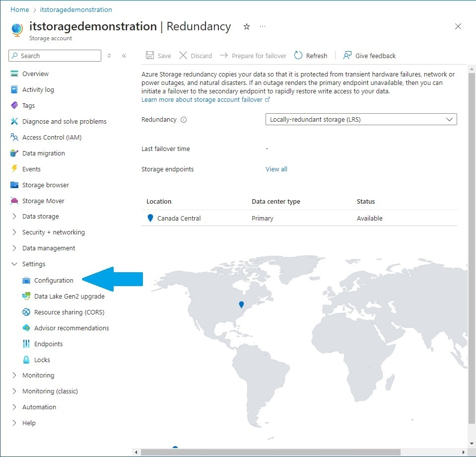
Task: Click the Canada Central table cell
Action: tap(179, 219)
